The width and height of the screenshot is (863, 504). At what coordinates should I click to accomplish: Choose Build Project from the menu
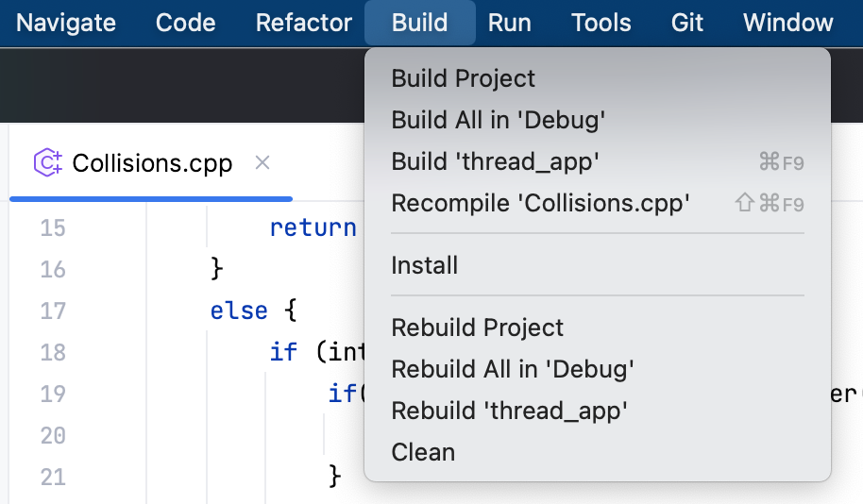coord(464,78)
